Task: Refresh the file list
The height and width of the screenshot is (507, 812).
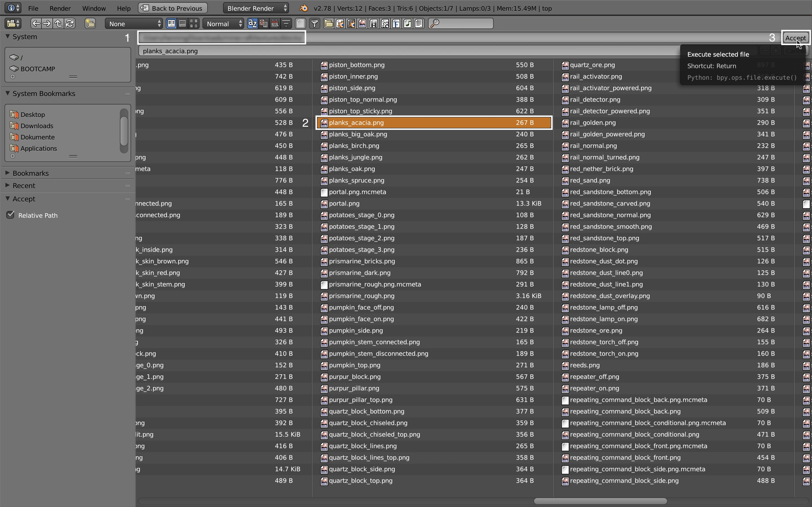Action: (x=70, y=23)
